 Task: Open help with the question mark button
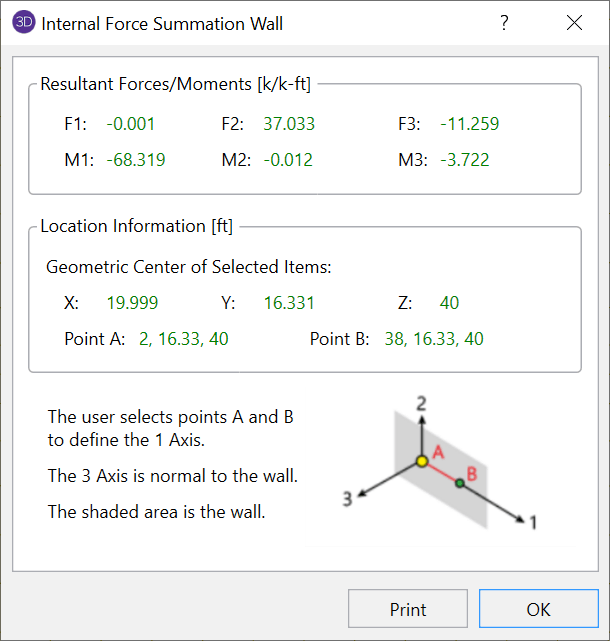coord(505,23)
